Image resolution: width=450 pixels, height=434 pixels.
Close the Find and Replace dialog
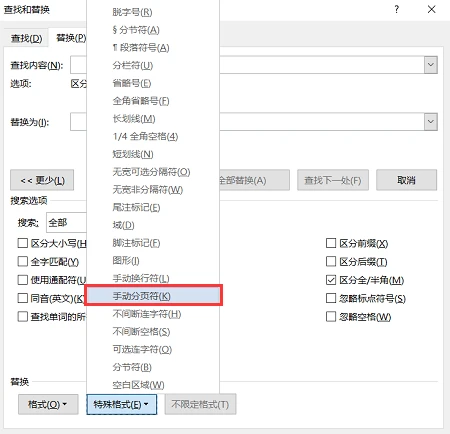point(431,9)
